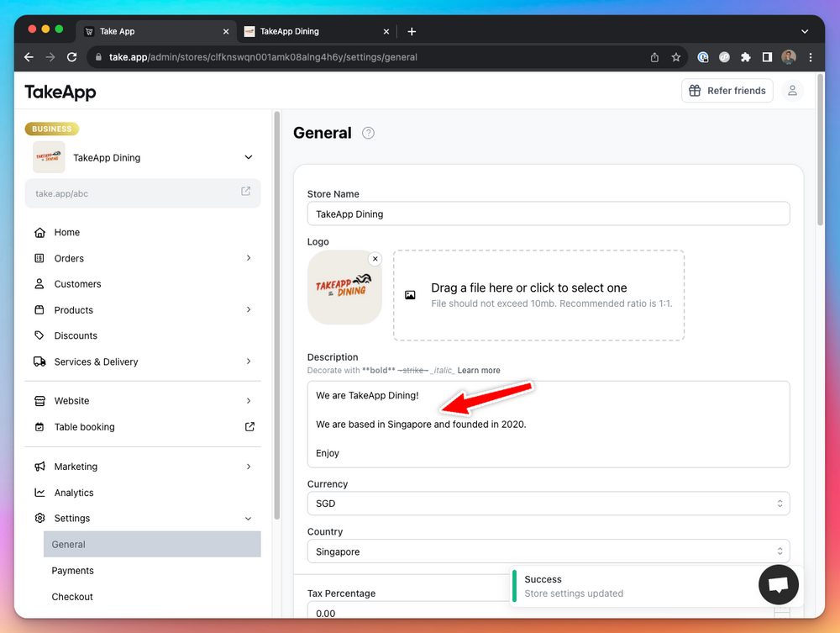The width and height of the screenshot is (840, 633).
Task: Click the browser address bar URL
Action: (263, 57)
